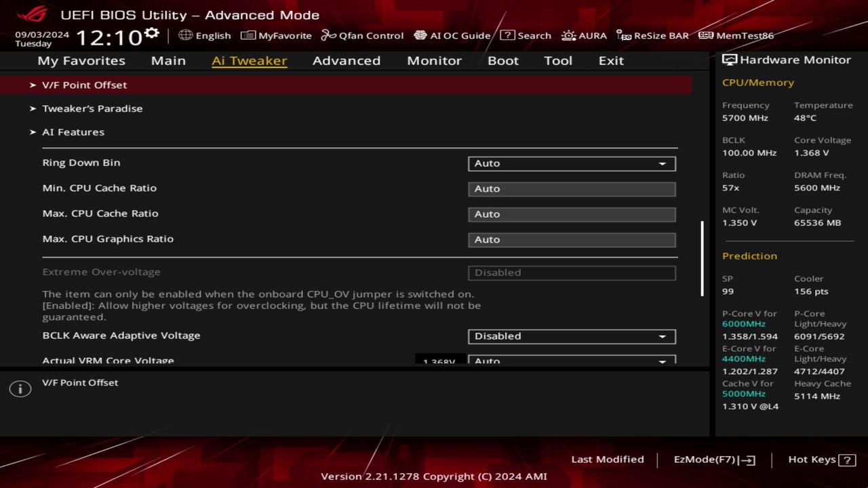Click 5700 MHz frequency value

point(745,118)
